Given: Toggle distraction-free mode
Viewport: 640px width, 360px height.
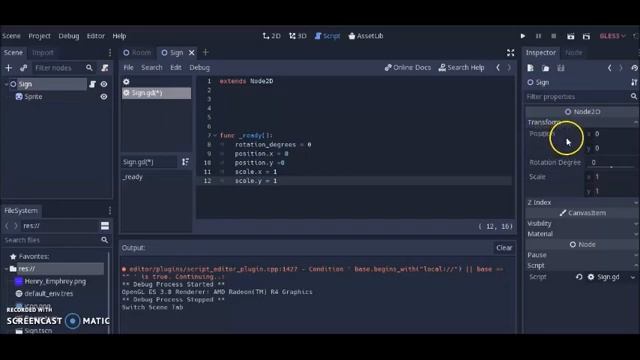Looking at the screenshot, I should point(511,53).
